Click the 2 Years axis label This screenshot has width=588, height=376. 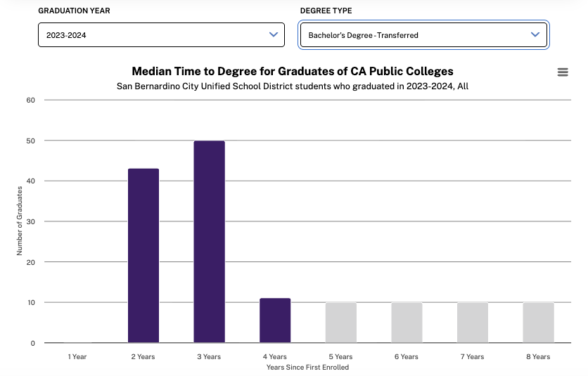pos(143,357)
